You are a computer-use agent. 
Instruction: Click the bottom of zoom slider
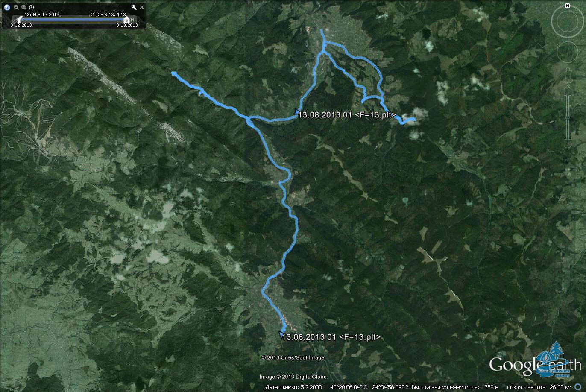[567, 144]
